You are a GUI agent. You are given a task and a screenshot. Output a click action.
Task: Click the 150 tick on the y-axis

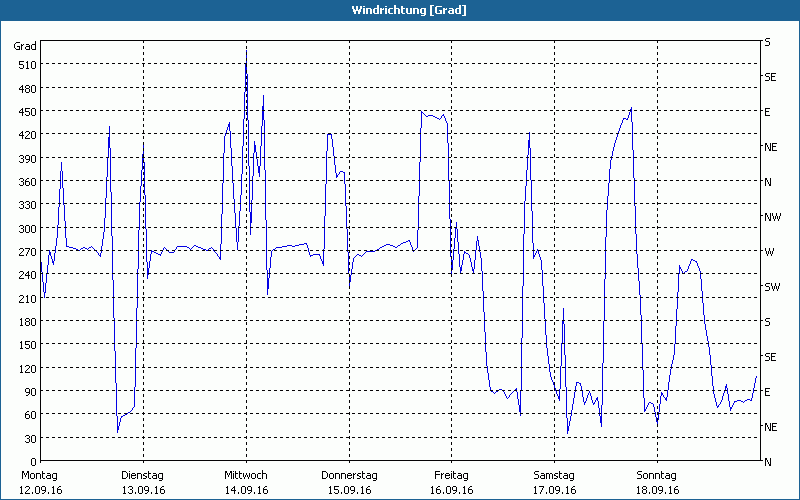click(x=26, y=345)
